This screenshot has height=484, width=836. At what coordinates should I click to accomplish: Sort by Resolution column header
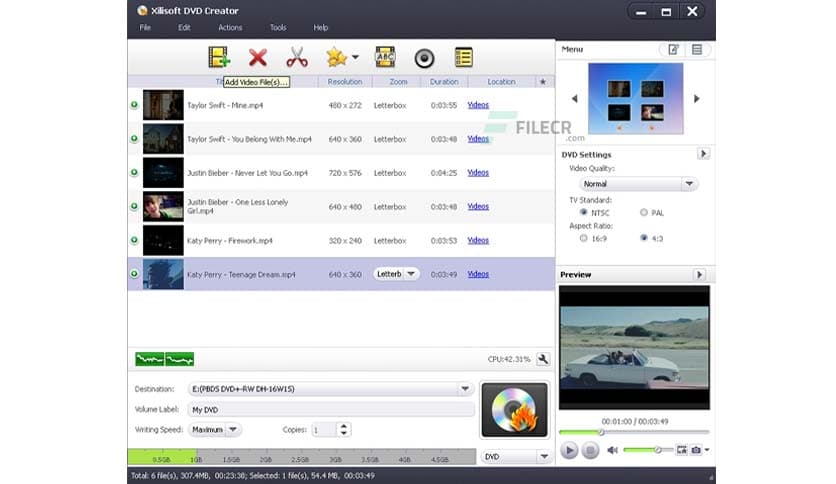tap(344, 82)
